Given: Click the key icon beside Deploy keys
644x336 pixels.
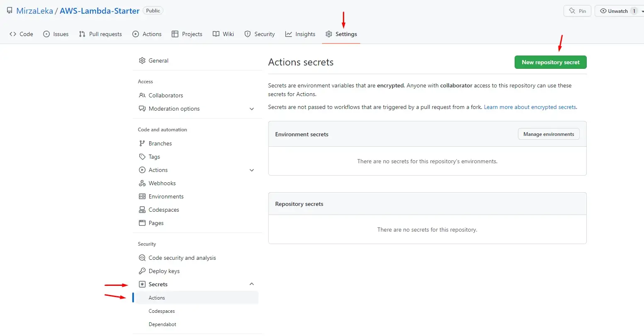Looking at the screenshot, I should point(142,271).
